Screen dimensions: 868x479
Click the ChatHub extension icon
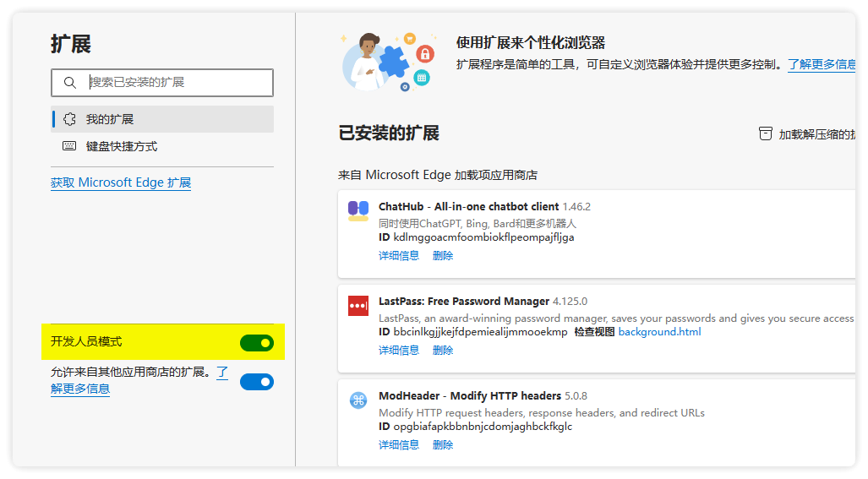click(358, 210)
